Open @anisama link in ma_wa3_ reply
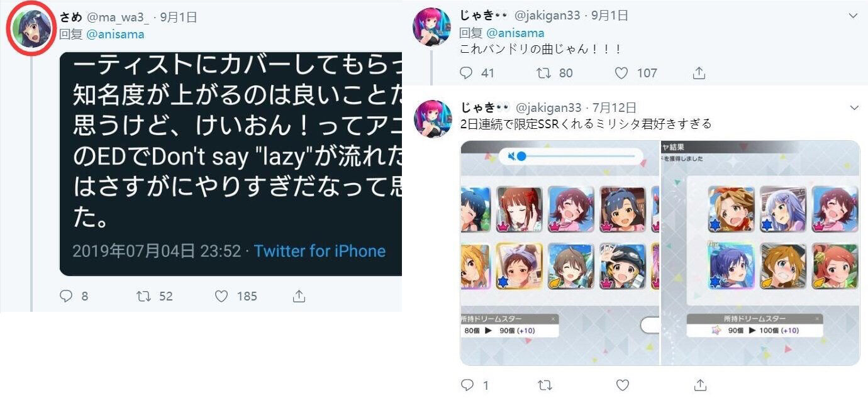 click(x=115, y=35)
